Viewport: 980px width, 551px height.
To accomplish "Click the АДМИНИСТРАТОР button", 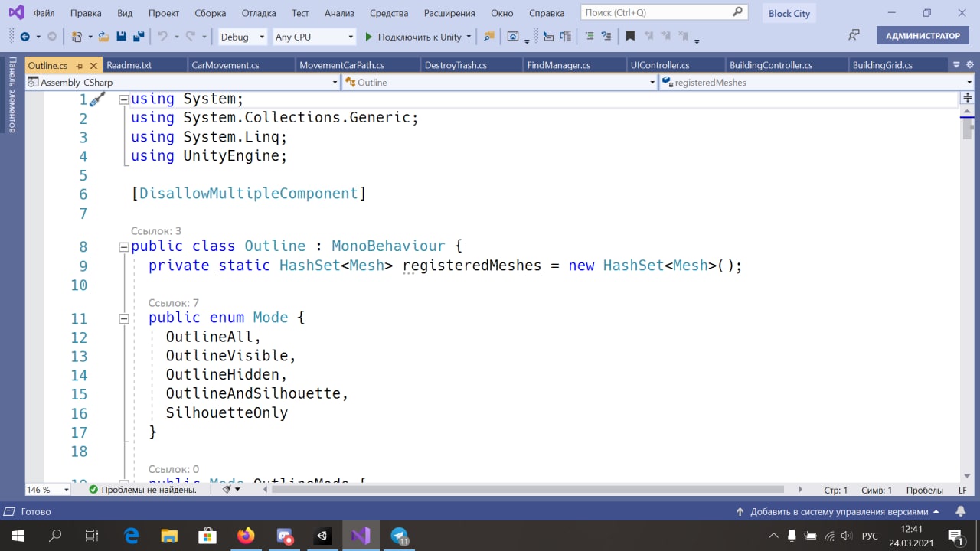I will (x=923, y=36).
